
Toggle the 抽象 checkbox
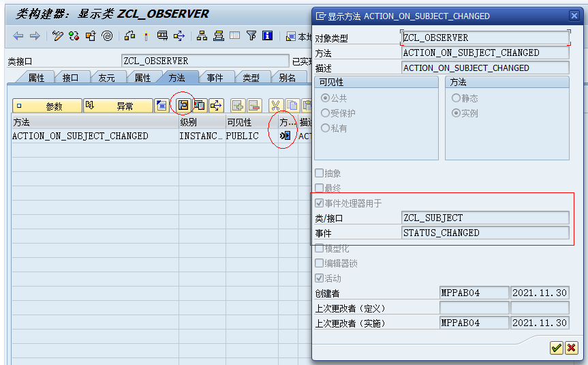click(319, 173)
